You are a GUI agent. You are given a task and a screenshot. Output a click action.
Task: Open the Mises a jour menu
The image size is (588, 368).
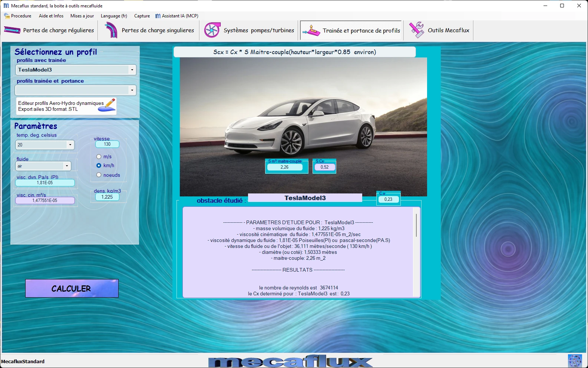pyautogui.click(x=82, y=16)
